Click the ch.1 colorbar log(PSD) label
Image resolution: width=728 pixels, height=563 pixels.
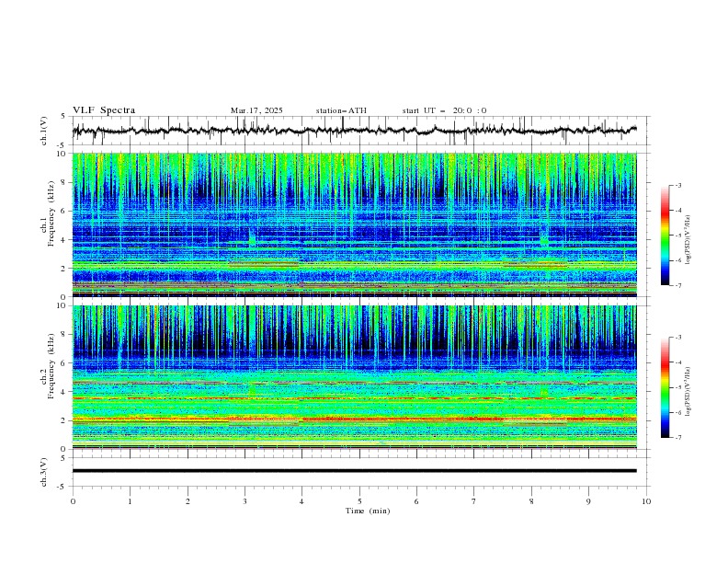point(688,240)
